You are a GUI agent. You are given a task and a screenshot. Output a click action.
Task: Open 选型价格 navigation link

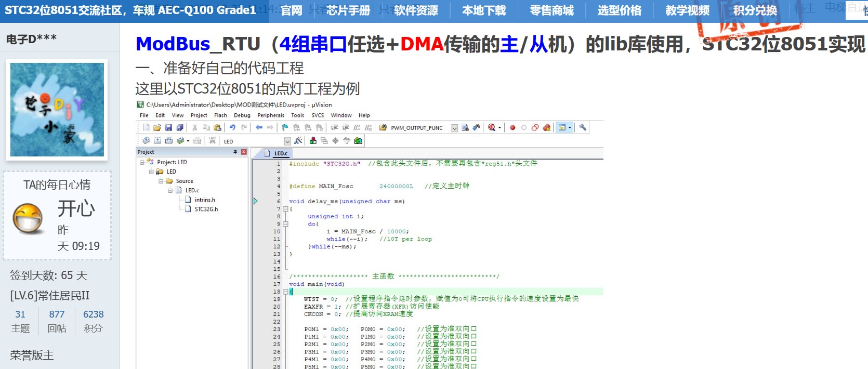tap(620, 10)
